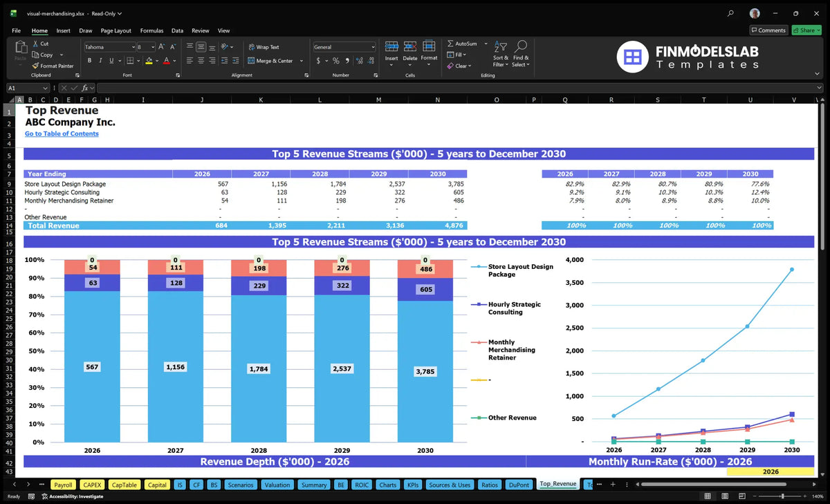Click the Bottom Align icon
This screenshot has width=830, height=504.
coord(212,47)
